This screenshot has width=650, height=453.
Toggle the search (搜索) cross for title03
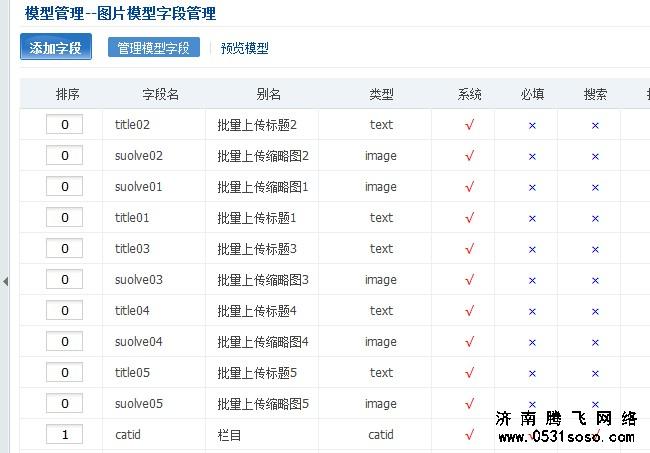click(595, 250)
